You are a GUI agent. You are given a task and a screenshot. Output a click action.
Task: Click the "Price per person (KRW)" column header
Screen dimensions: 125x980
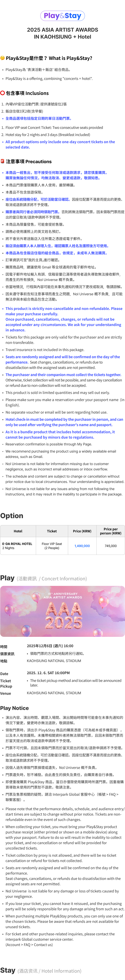pyautogui.click(x=111, y=531)
